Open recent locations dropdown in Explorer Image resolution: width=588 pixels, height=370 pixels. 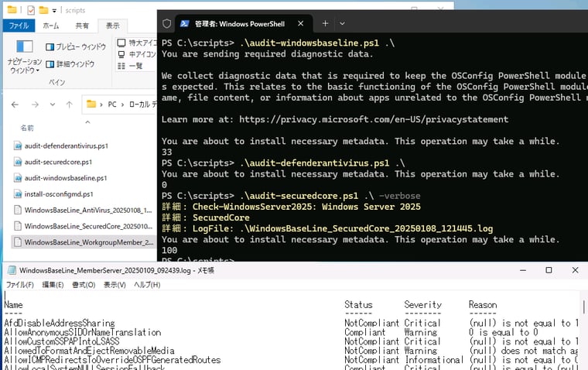pyautogui.click(x=53, y=104)
